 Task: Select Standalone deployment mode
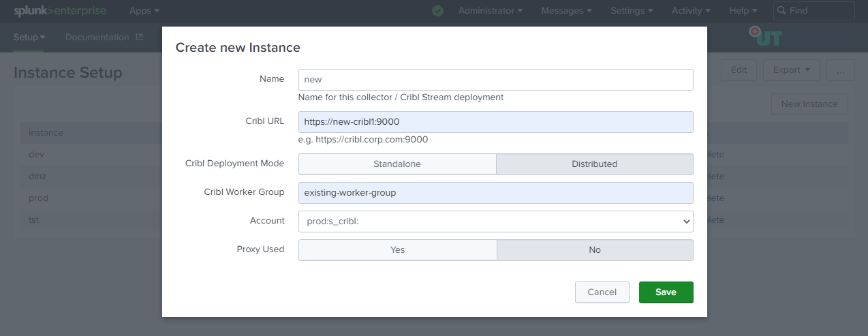(397, 164)
